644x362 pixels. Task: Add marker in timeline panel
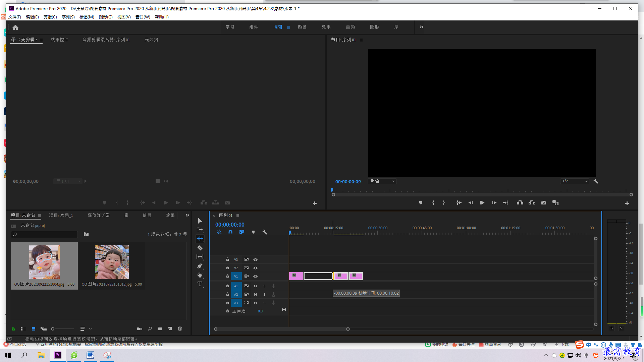[x=253, y=232]
